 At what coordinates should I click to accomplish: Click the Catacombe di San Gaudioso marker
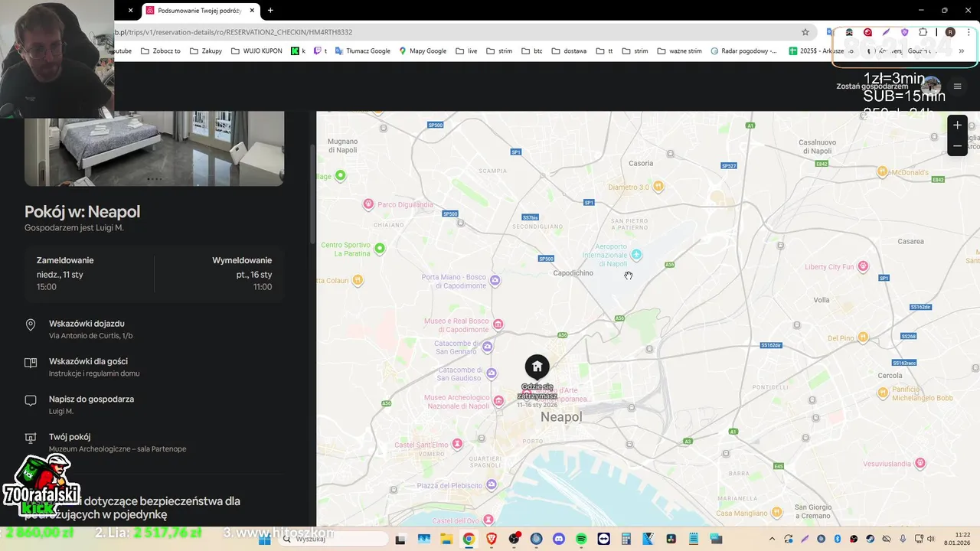(491, 373)
